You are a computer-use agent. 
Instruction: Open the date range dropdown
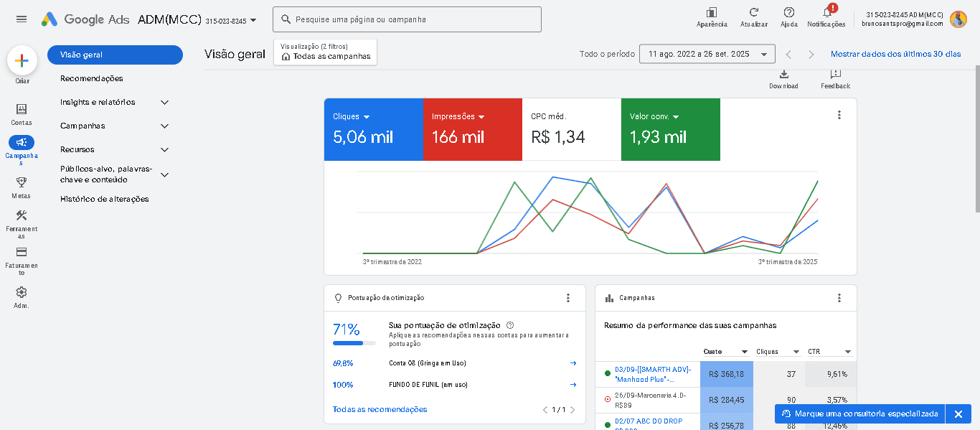tap(707, 55)
